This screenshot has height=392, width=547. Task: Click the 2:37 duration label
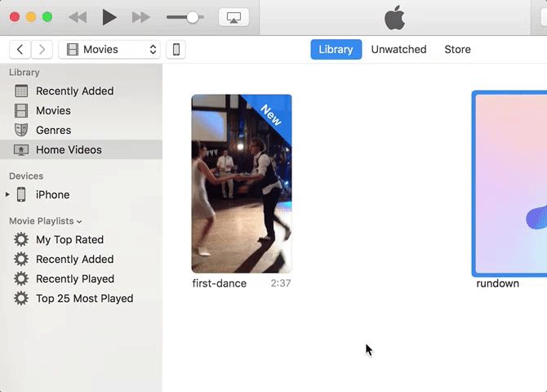coord(281,283)
